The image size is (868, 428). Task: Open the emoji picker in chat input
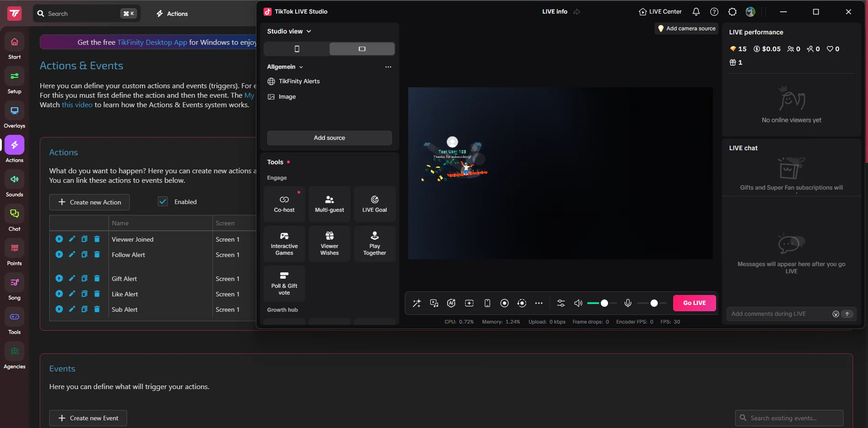836,314
